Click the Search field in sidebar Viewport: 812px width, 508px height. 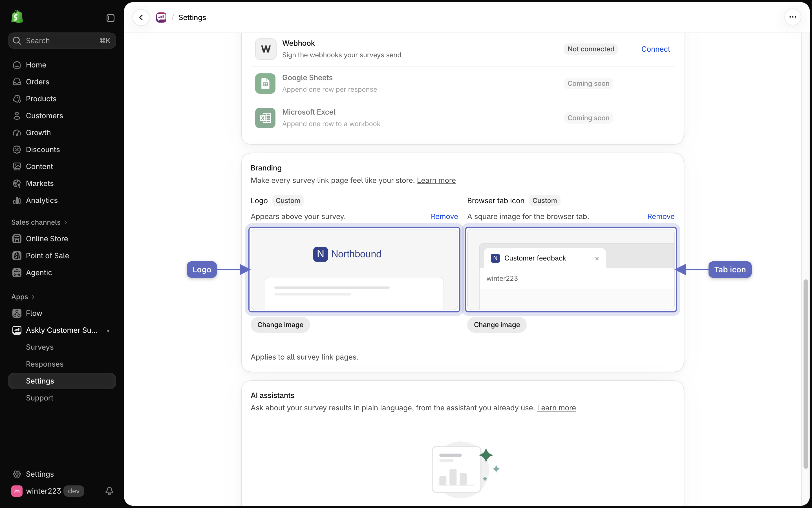click(62, 41)
